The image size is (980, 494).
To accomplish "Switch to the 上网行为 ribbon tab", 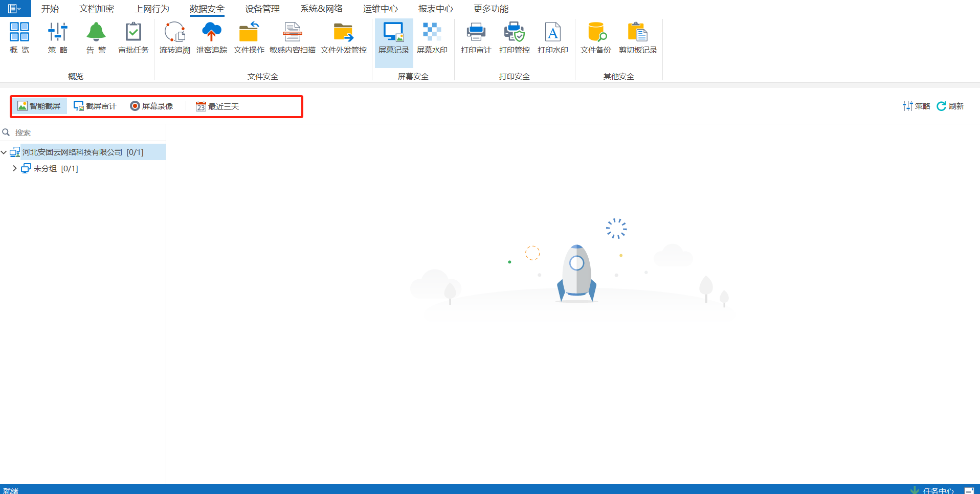I will (x=152, y=9).
